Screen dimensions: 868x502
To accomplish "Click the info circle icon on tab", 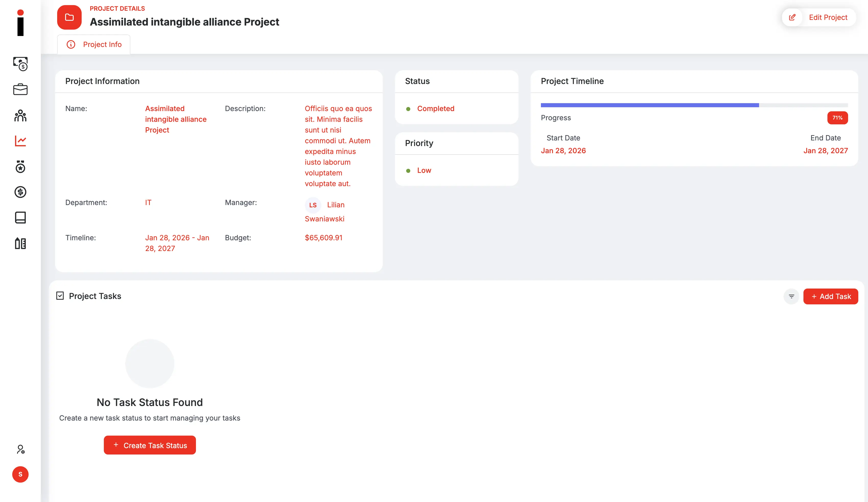I will pos(71,44).
